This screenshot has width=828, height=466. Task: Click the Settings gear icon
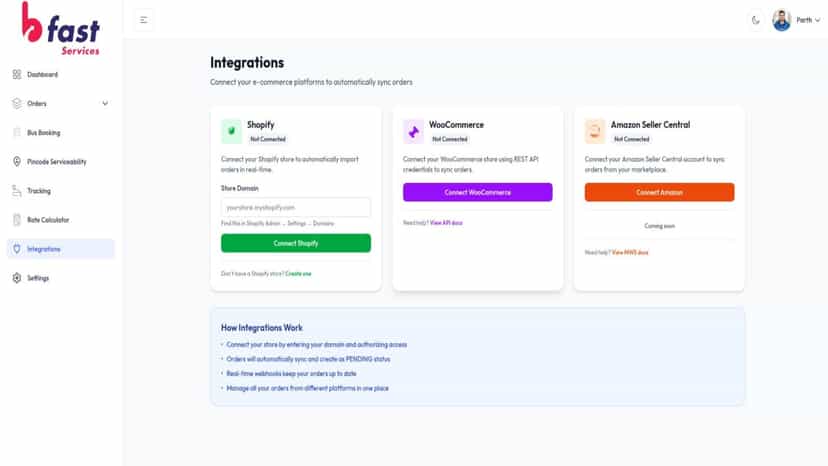click(17, 278)
